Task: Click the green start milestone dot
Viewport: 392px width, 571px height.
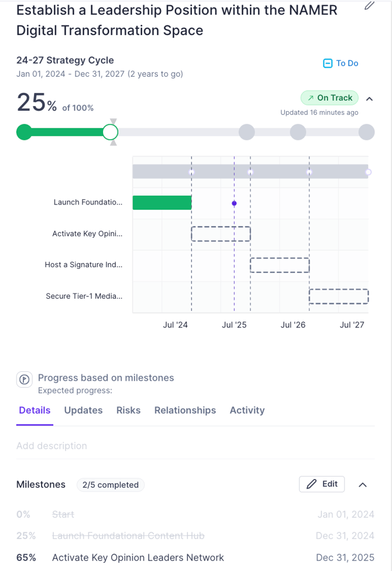Action: (x=24, y=132)
